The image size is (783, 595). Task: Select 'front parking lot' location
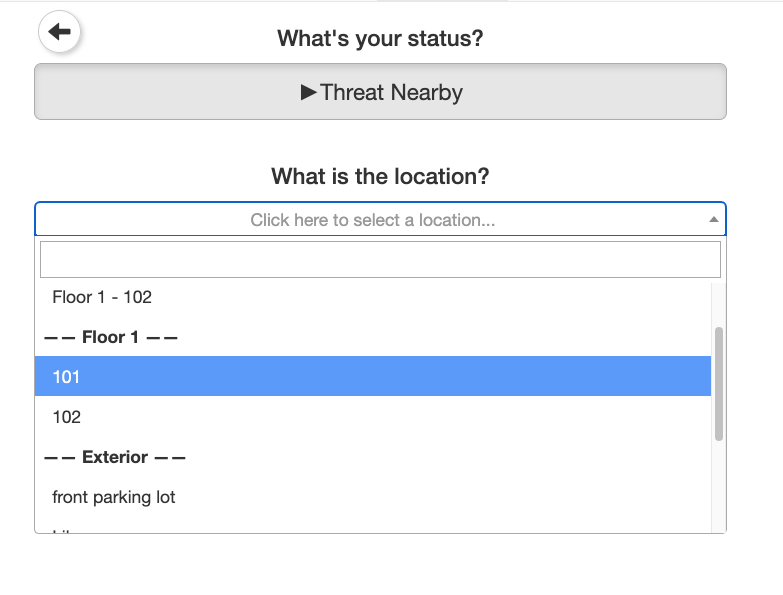click(x=114, y=497)
